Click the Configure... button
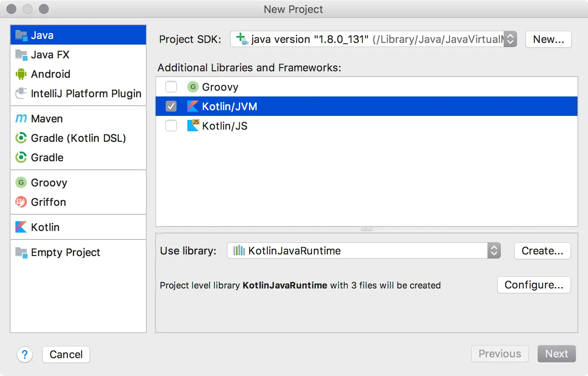This screenshot has height=376, width=588. 534,285
